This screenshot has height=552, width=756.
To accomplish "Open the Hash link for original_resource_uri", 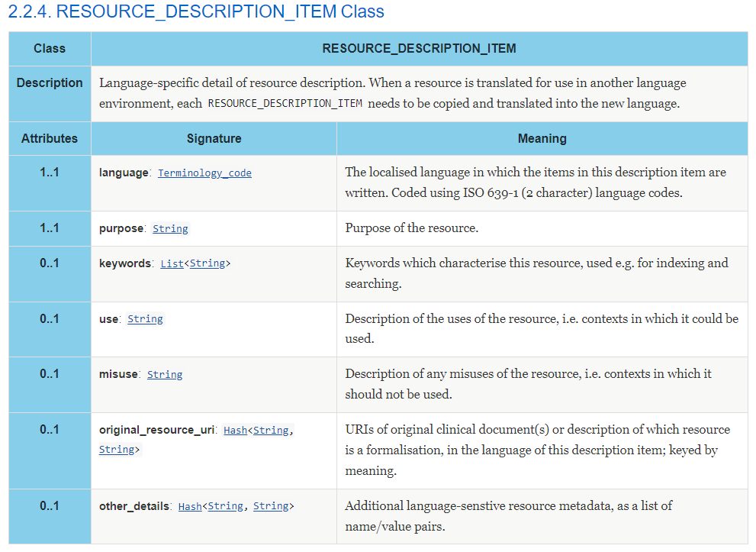I will coord(235,431).
